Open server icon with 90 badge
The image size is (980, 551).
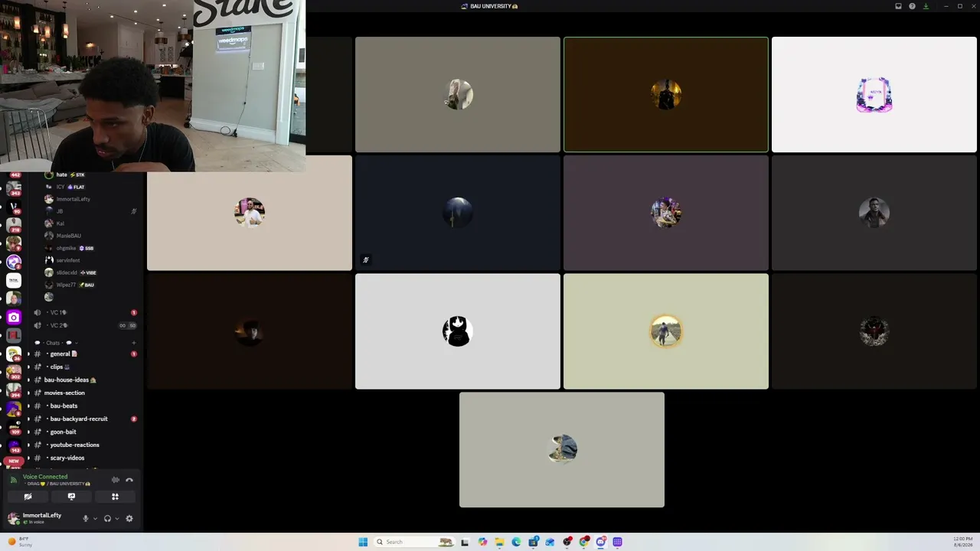(14, 207)
